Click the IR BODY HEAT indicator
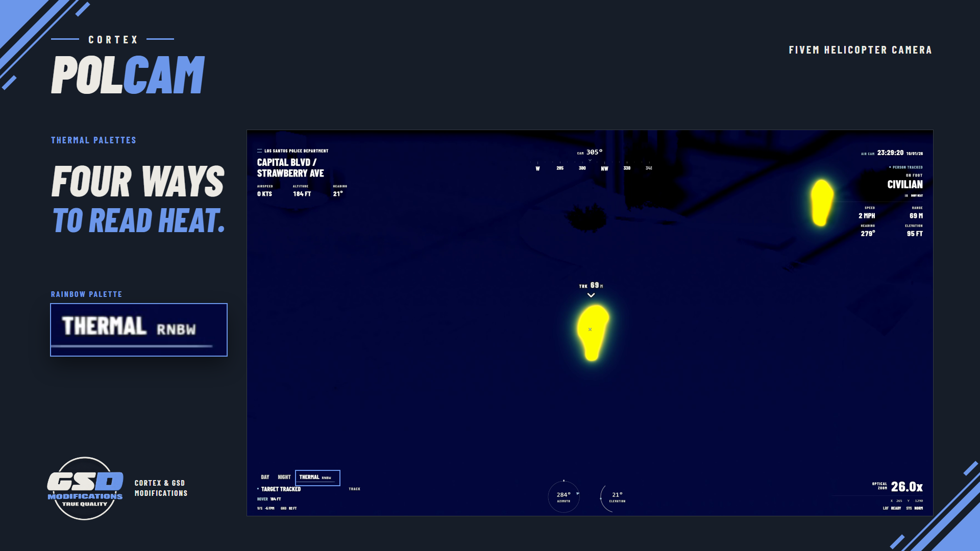Image resolution: width=980 pixels, height=551 pixels. (x=914, y=195)
